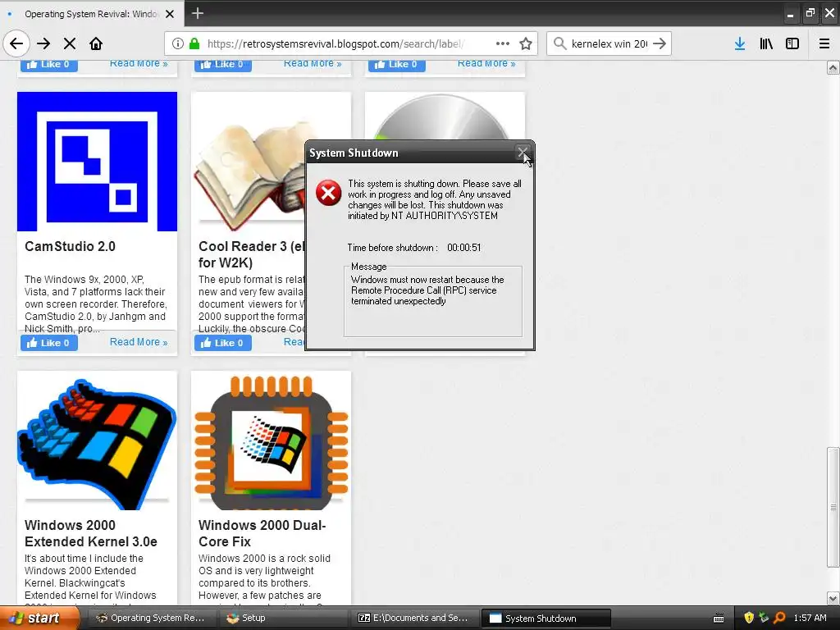Go forward with the browser forward arrow
Image resolution: width=840 pixels, height=630 pixels.
(x=43, y=43)
